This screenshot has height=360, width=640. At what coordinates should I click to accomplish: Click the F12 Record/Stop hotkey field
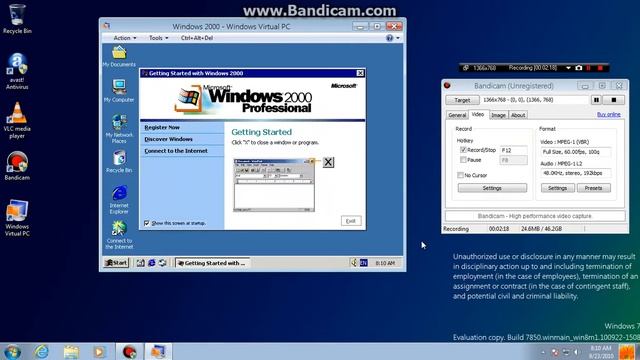513,150
